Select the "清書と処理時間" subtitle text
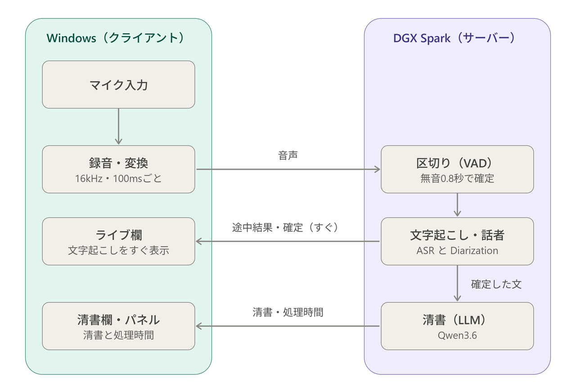576x392 pixels. [x=118, y=335]
